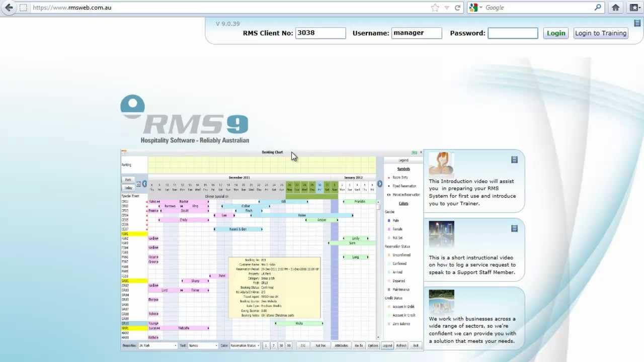This screenshot has width=644, height=362.
Task: Click the previous dates arrow in Booking Chart
Action: [x=144, y=184]
